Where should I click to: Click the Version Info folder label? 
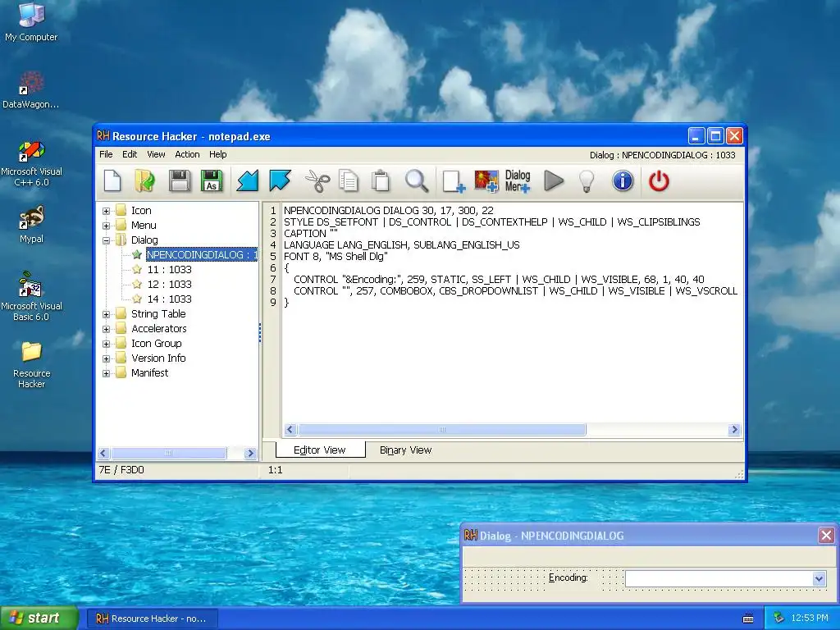[x=158, y=358]
